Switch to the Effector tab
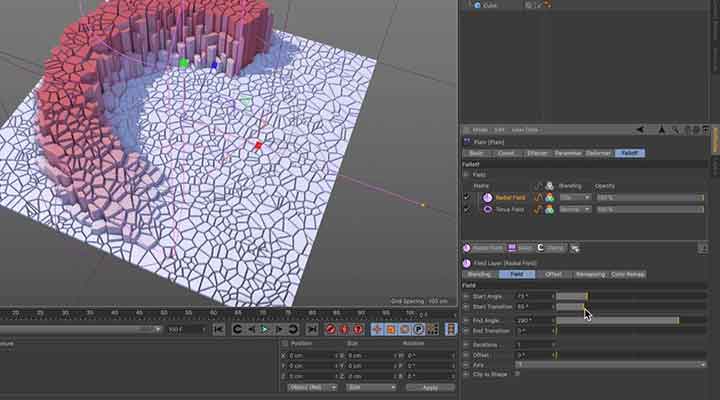The width and height of the screenshot is (720, 400). pyautogui.click(x=537, y=153)
